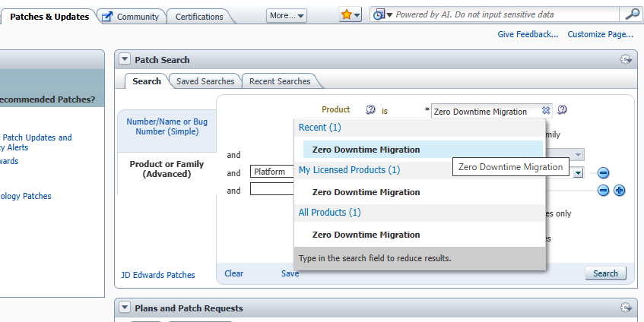
Task: Click the Community external link icon
Action: click(x=107, y=17)
